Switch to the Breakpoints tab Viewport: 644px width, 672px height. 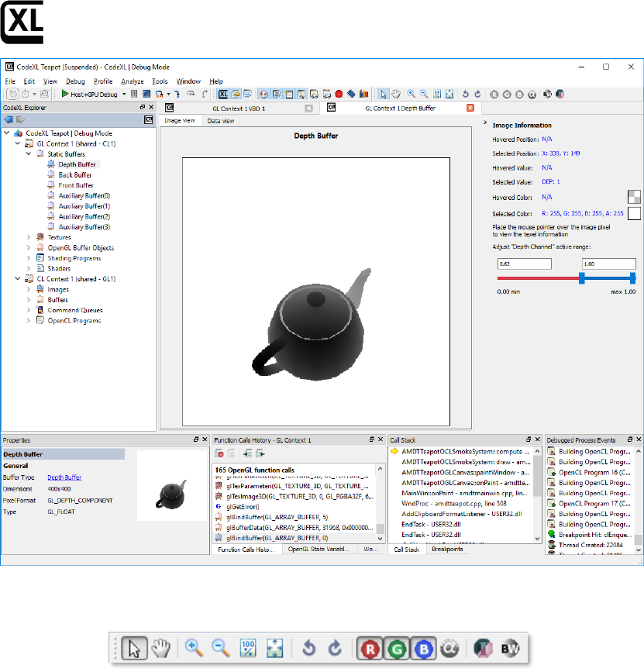pos(447,549)
